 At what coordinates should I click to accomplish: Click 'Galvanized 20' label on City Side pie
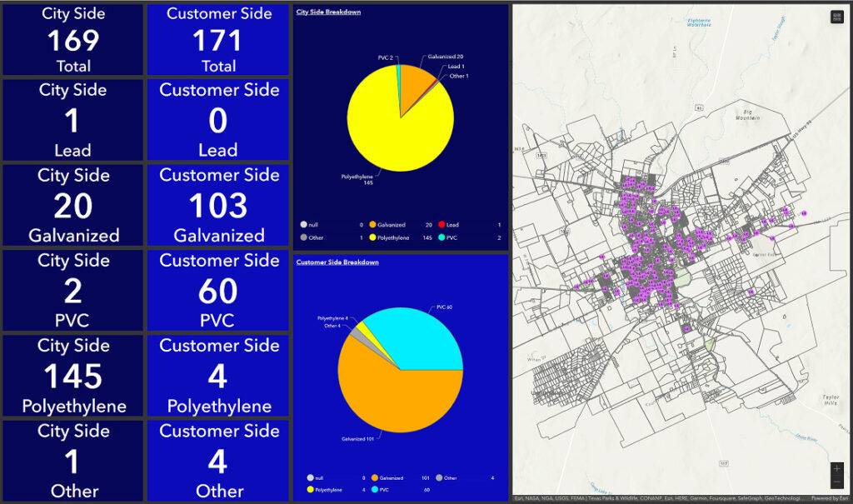pos(446,57)
